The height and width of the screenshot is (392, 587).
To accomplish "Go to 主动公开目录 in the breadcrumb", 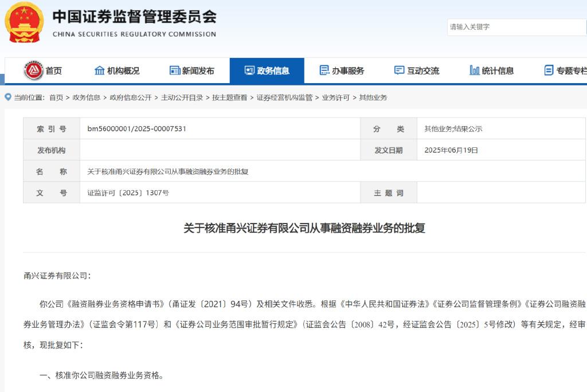I will [182, 97].
